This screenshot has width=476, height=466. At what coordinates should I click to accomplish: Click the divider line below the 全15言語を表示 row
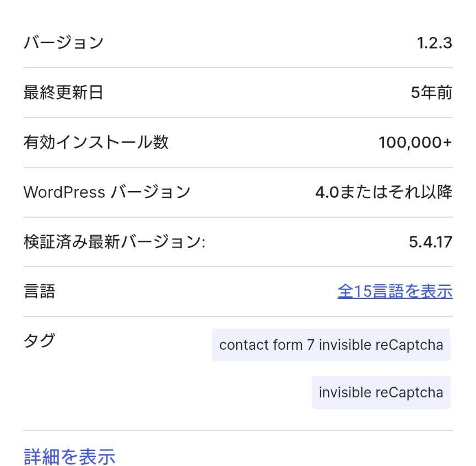[x=238, y=316]
